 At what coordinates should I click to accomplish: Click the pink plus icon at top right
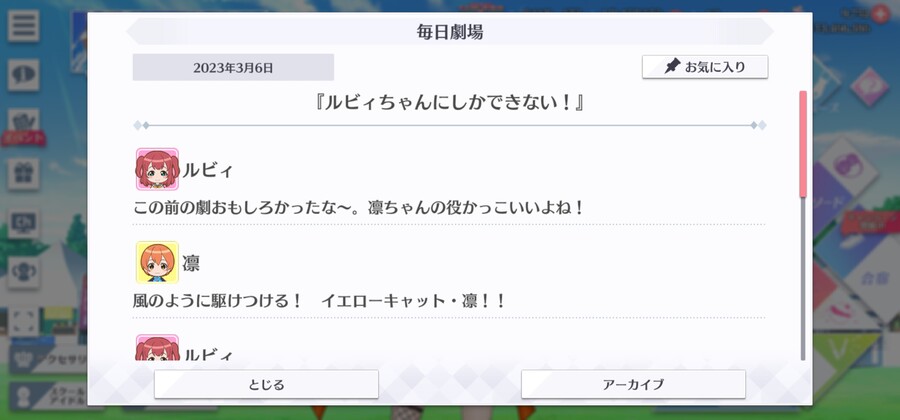[x=879, y=15]
